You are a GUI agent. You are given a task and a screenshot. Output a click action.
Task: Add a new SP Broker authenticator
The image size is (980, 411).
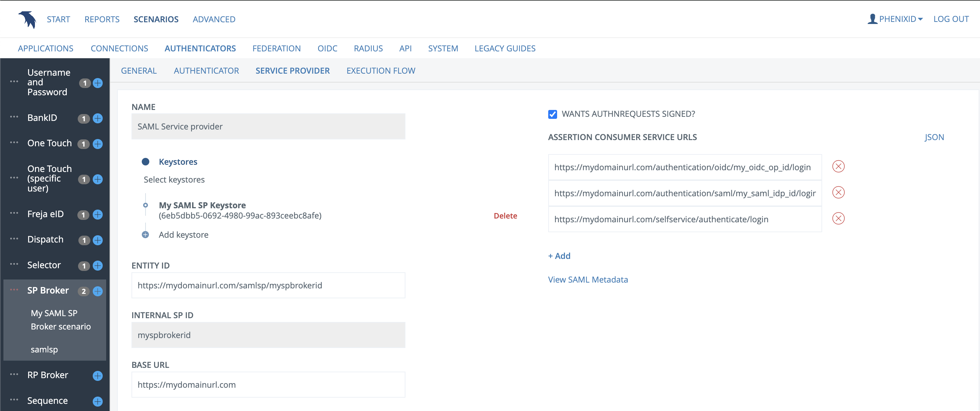pos(98,291)
